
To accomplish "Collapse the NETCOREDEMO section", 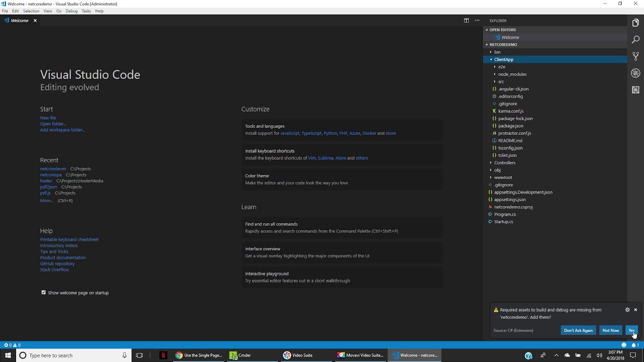I will click(x=555, y=44).
